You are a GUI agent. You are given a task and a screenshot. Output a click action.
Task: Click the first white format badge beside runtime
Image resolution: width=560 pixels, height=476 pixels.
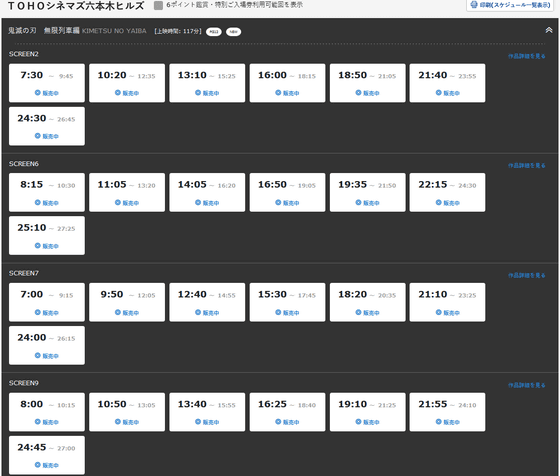[214, 32]
